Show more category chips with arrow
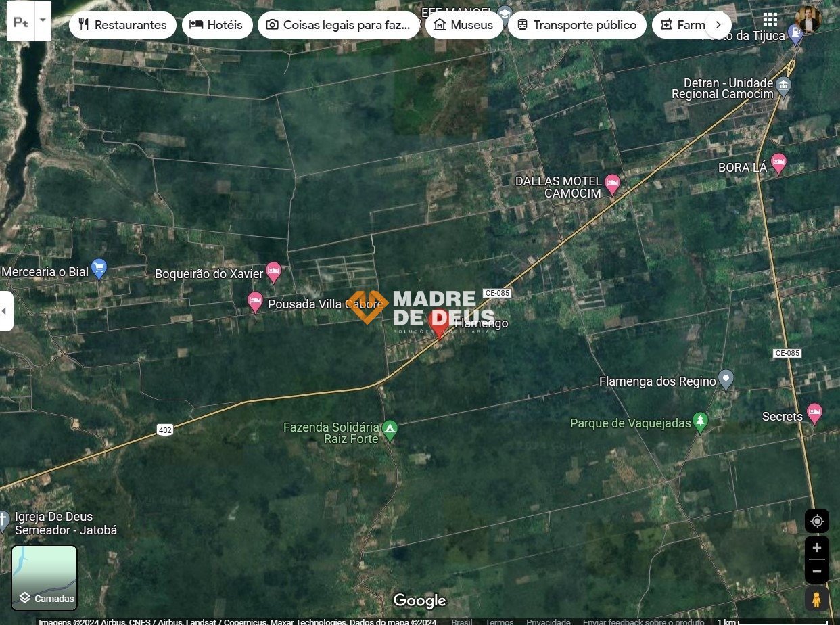This screenshot has width=840, height=625. 718,25
